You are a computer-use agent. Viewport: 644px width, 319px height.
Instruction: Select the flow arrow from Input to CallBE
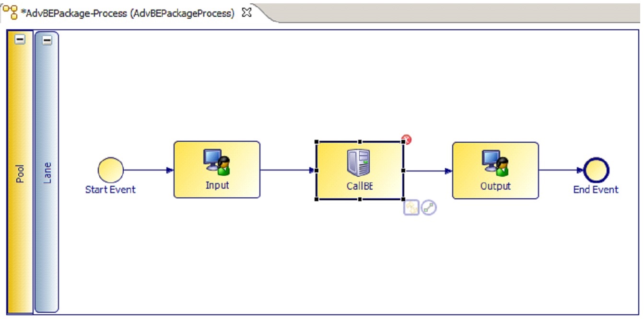tap(288, 170)
